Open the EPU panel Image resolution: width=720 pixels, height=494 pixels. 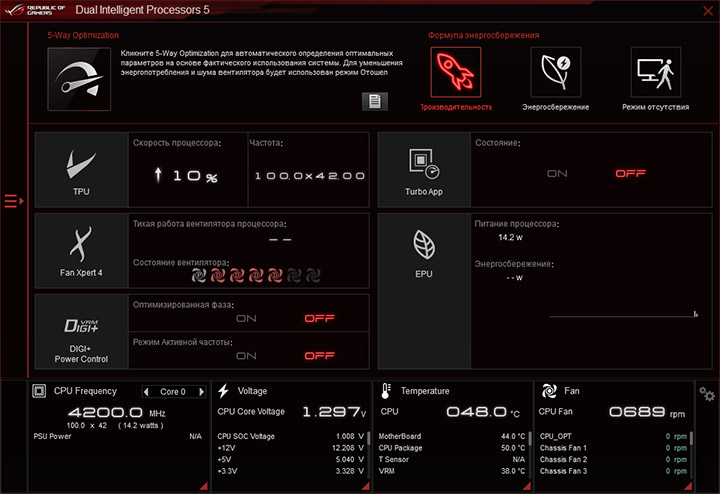tap(424, 291)
